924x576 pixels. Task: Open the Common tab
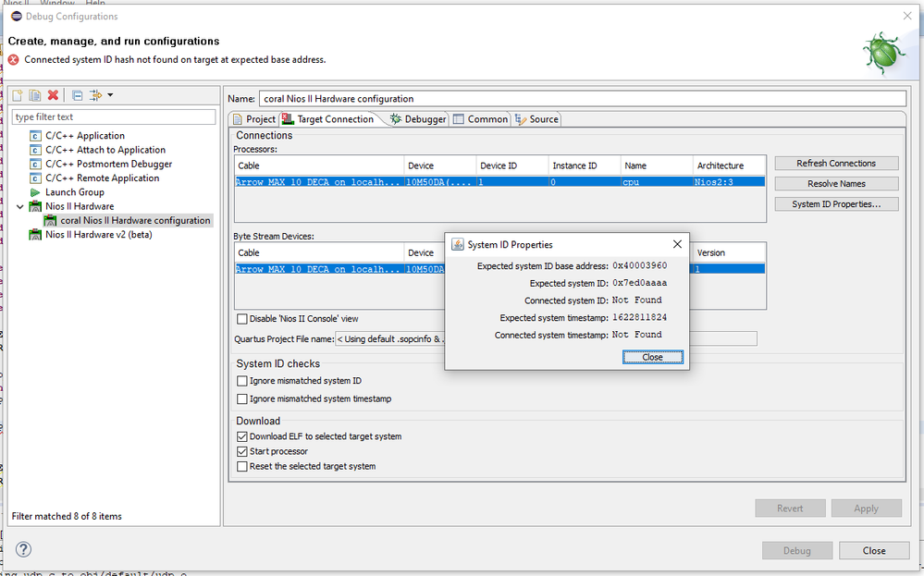[481, 119]
